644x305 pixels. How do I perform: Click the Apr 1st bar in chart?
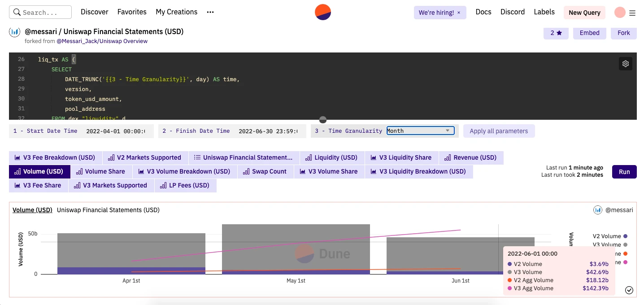131,253
